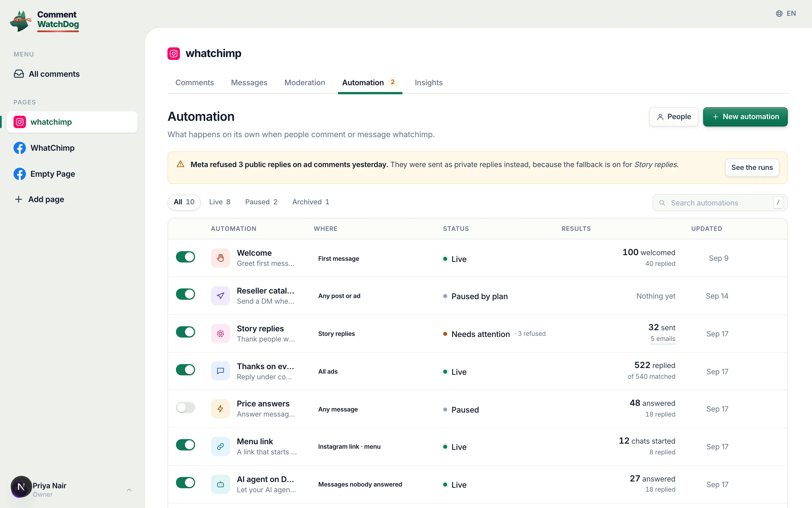Open All comments in the menu
The width and height of the screenshot is (812, 508).
tap(72, 74)
